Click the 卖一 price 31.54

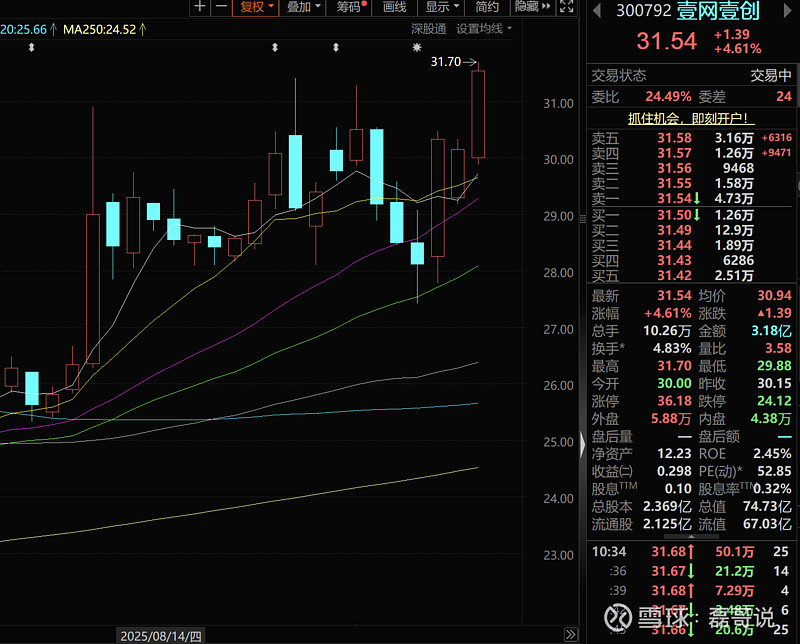[674, 199]
